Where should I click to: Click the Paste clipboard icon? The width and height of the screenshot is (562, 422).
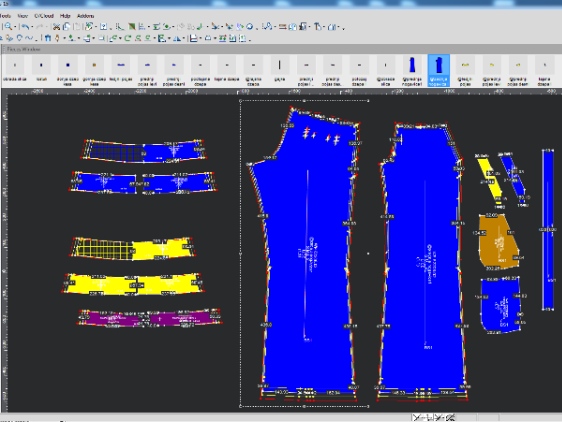click(77, 27)
